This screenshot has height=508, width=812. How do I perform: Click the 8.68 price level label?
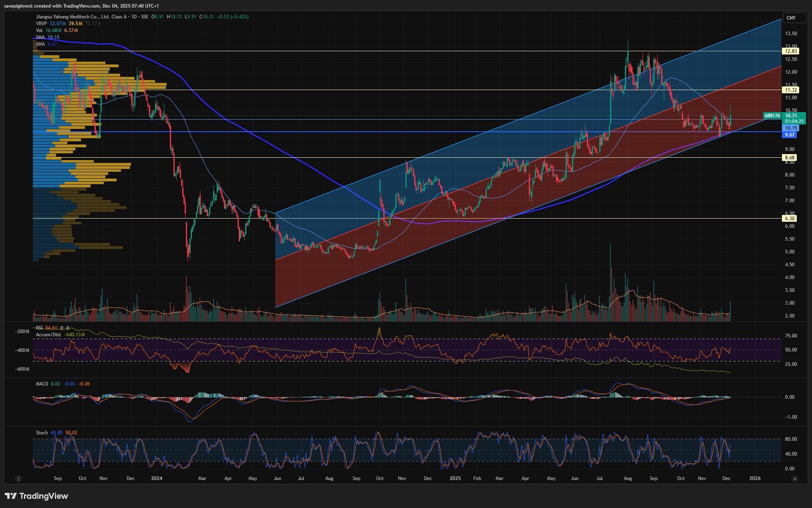790,158
